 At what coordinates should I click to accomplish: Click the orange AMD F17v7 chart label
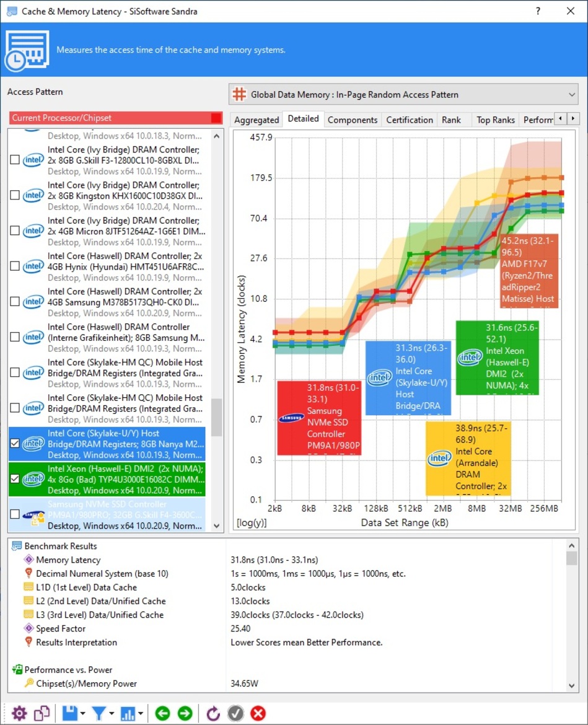click(x=529, y=271)
